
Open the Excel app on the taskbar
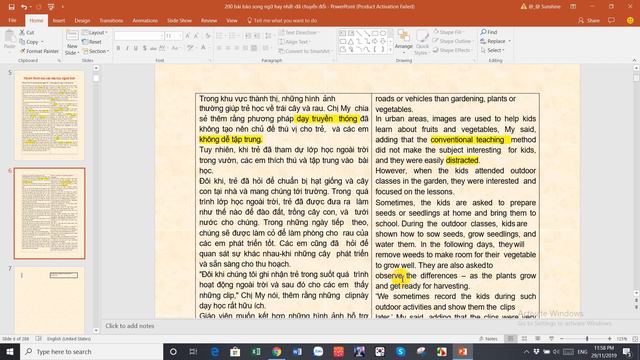click(x=256, y=351)
